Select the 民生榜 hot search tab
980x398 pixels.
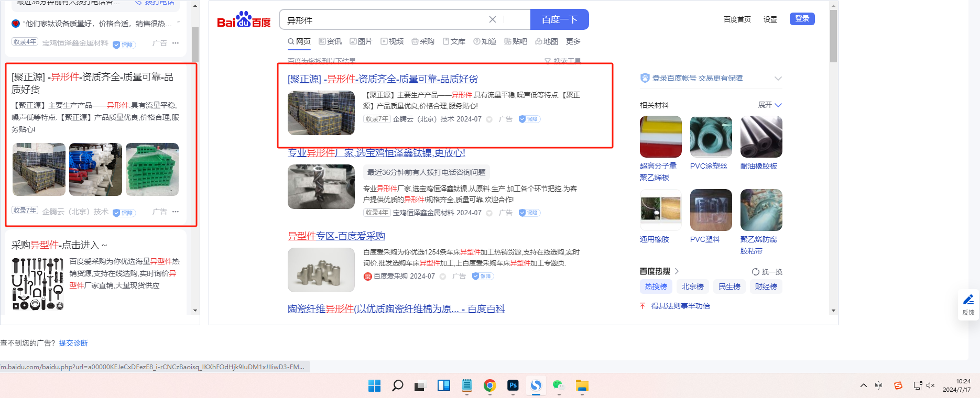[x=729, y=286]
